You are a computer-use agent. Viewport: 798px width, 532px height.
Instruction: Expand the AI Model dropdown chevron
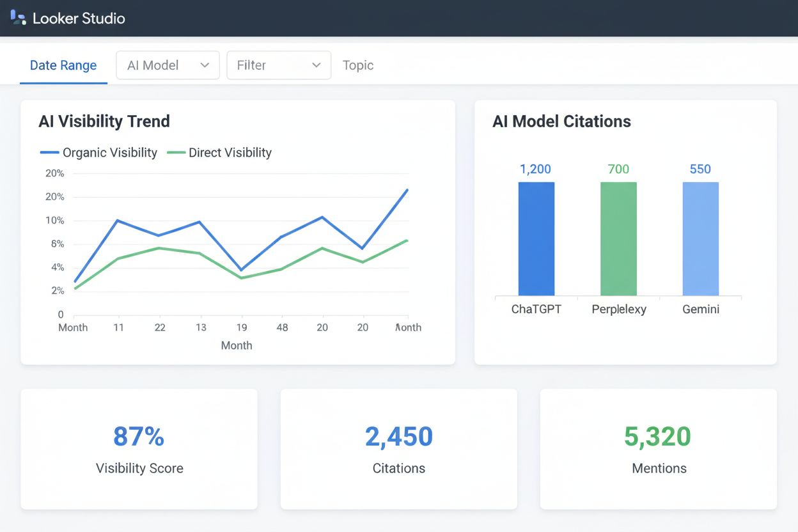(205, 65)
